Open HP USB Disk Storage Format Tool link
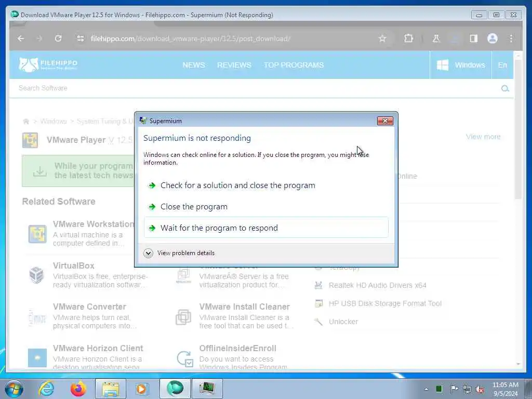532x399 pixels. [385, 303]
